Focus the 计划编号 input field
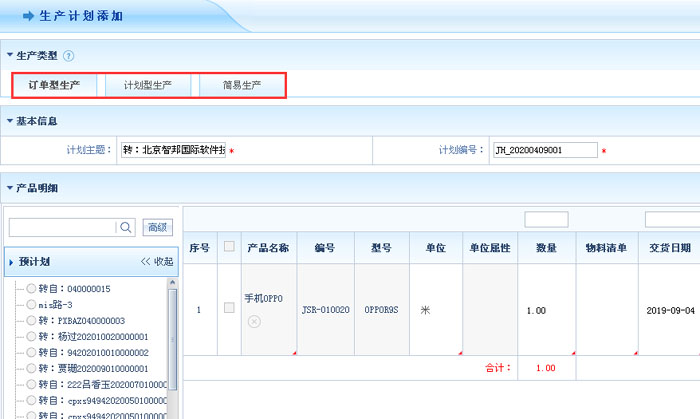This screenshot has width=700, height=419. 544,150
